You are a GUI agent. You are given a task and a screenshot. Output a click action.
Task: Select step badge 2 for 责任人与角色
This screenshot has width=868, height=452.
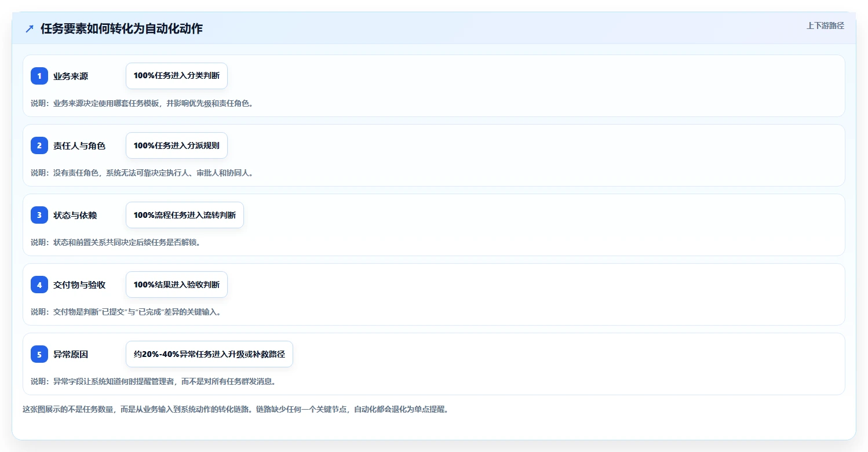pyautogui.click(x=39, y=145)
